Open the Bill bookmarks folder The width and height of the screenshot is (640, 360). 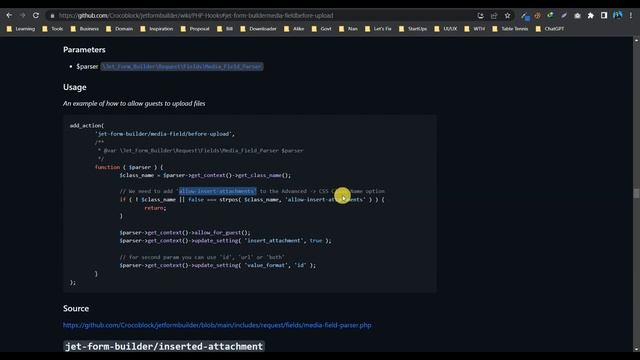(225, 29)
